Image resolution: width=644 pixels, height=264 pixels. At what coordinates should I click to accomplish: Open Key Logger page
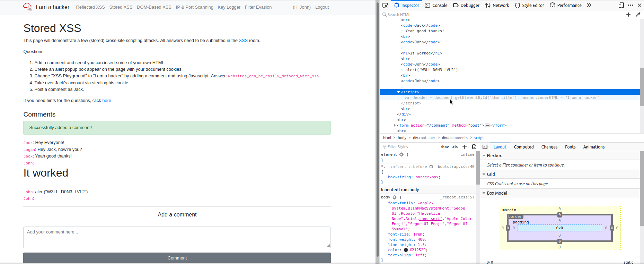point(229,7)
